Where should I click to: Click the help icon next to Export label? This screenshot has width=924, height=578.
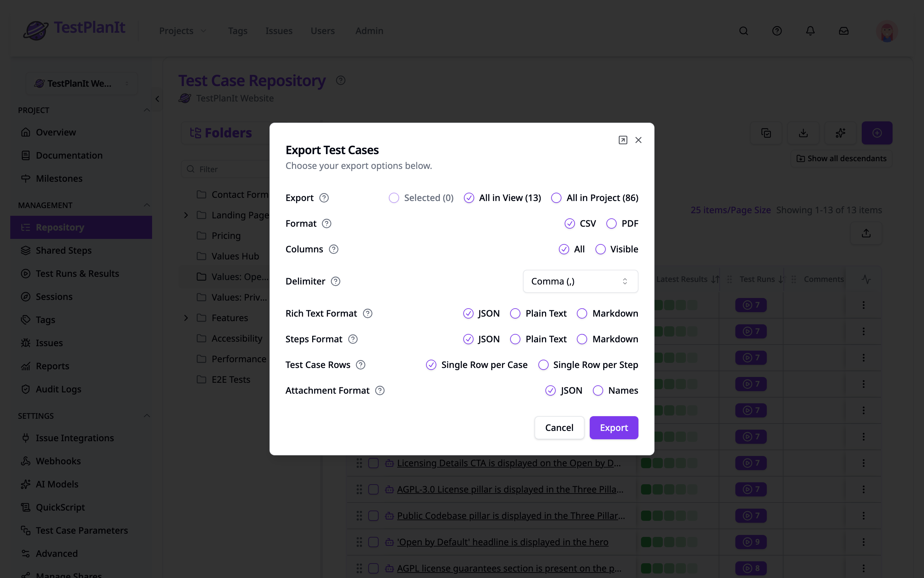pos(324,197)
